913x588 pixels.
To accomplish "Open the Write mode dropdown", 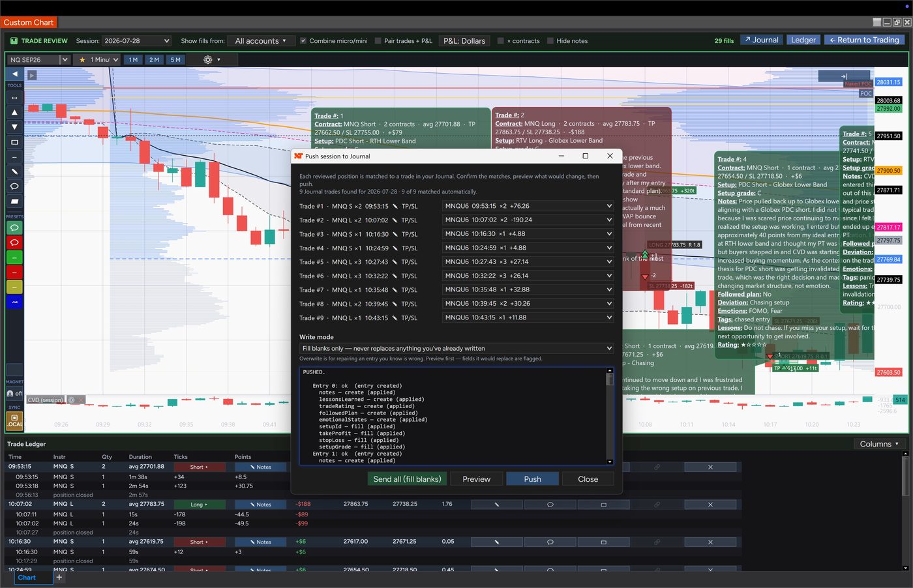I will coord(456,348).
